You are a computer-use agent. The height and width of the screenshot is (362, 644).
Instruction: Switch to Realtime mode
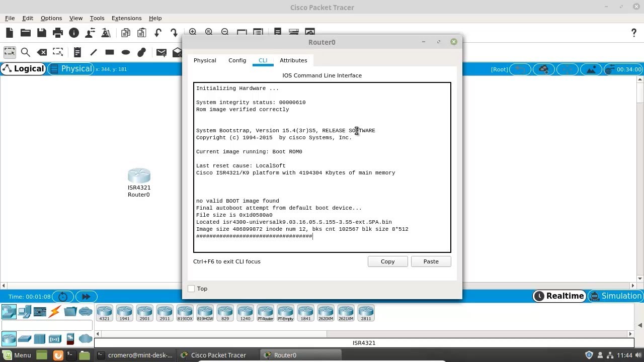coord(559,296)
